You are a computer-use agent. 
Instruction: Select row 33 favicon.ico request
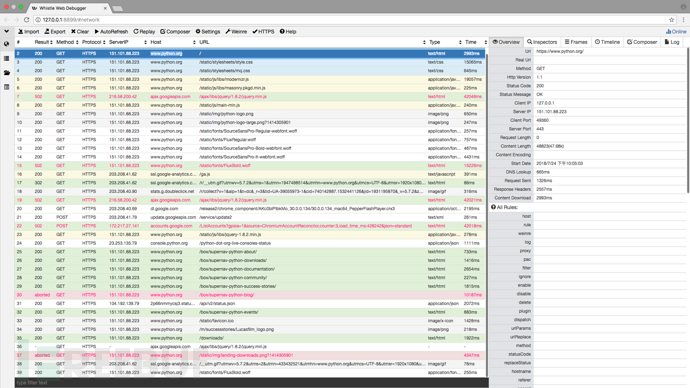(x=250, y=321)
